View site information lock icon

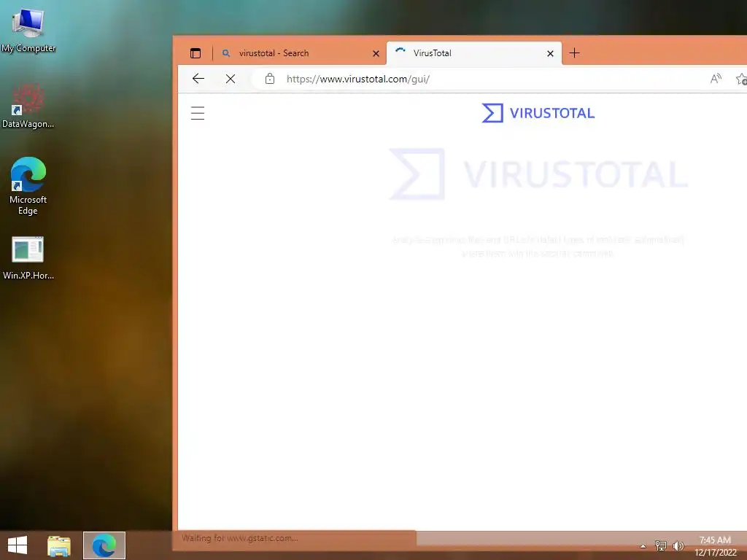(x=270, y=79)
